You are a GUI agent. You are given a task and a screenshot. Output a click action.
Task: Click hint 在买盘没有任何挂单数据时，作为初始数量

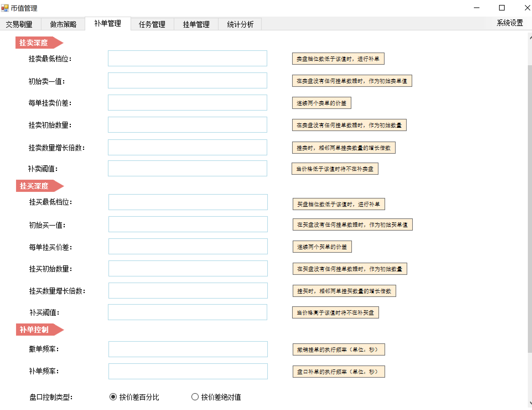point(350,269)
